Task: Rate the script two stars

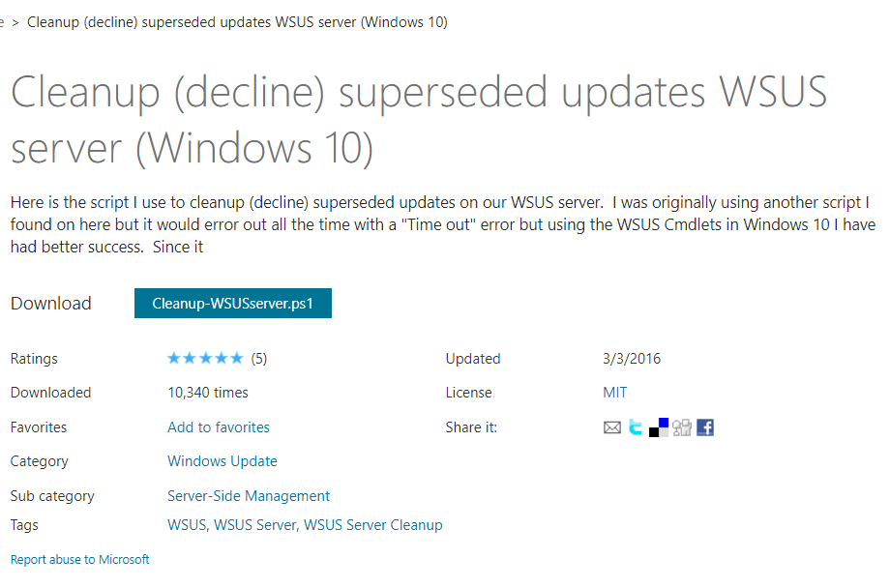Action: [x=190, y=358]
